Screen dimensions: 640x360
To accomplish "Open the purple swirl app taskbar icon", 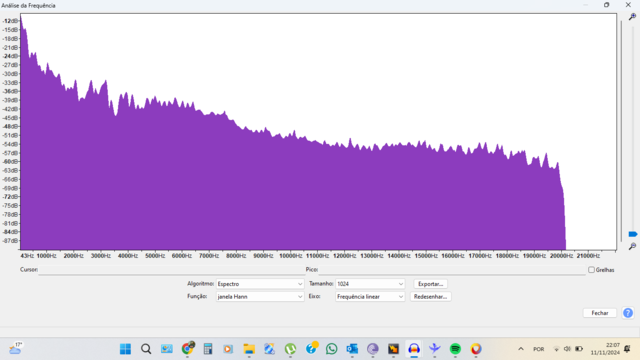I will click(x=373, y=349).
